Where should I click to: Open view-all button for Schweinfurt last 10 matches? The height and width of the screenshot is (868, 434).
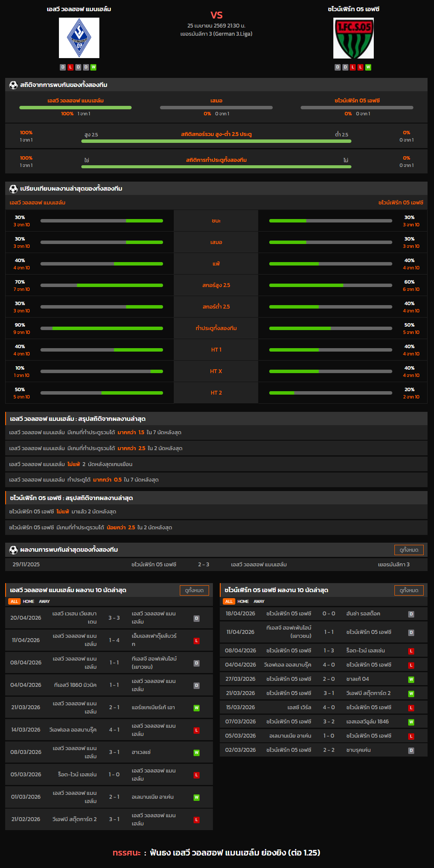pos(409,590)
